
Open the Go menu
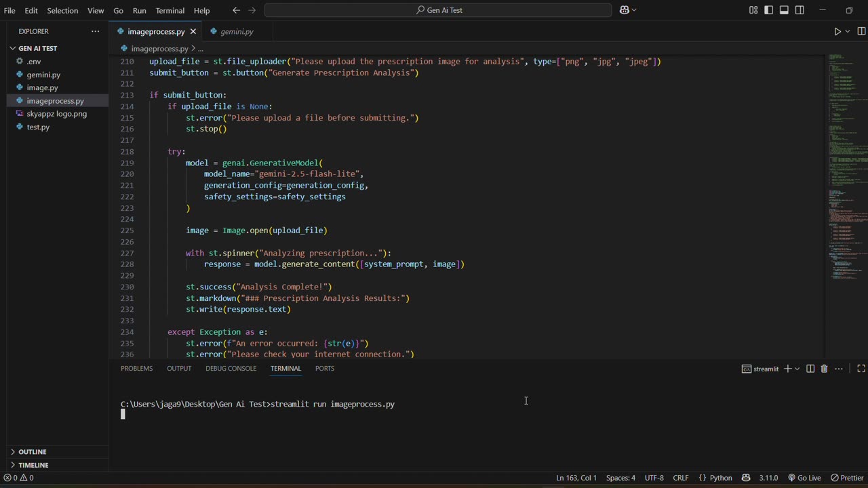pos(118,10)
